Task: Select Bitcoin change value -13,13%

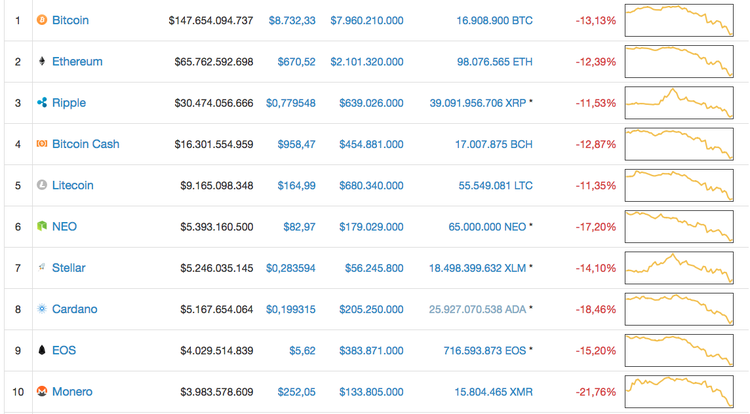Action: click(x=596, y=21)
